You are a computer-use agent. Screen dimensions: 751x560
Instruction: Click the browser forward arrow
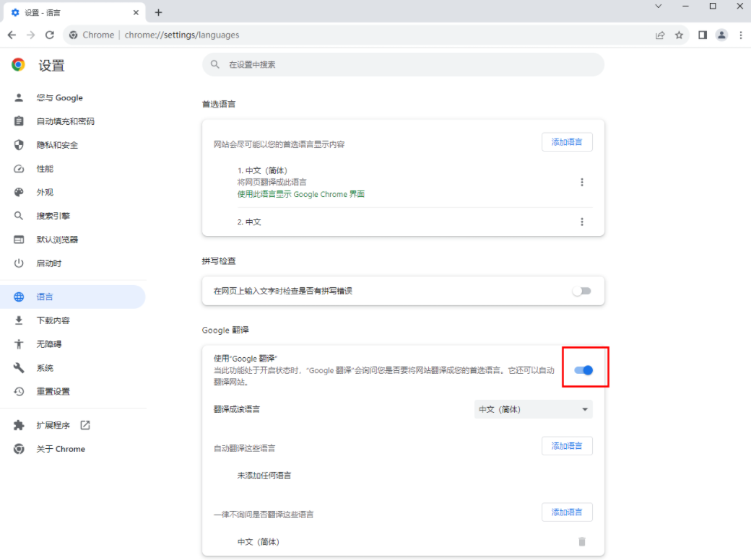pos(30,35)
